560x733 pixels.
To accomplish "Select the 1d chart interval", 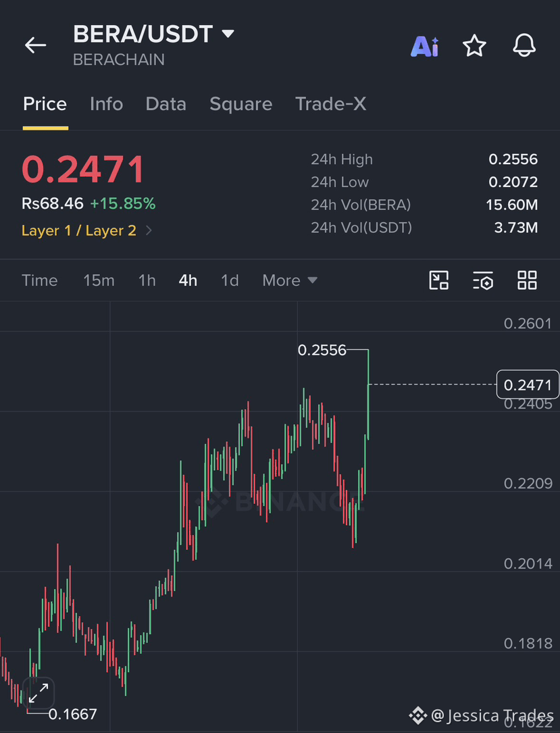I will 230,280.
